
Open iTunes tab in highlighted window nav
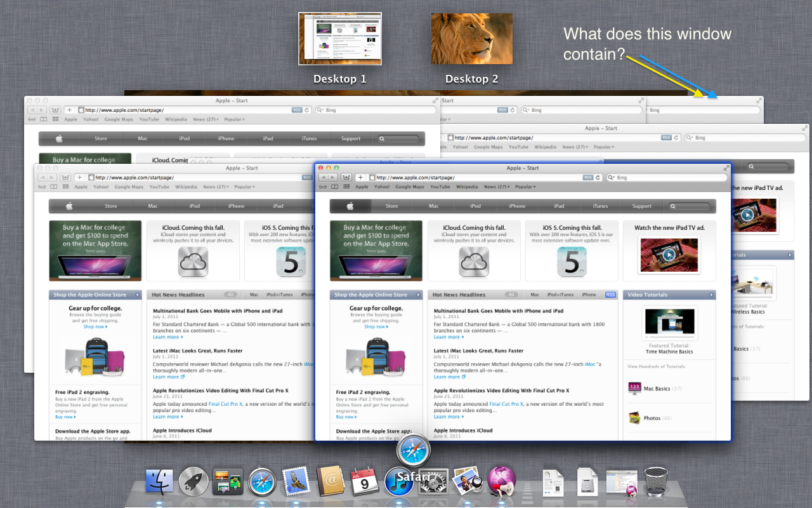point(600,206)
